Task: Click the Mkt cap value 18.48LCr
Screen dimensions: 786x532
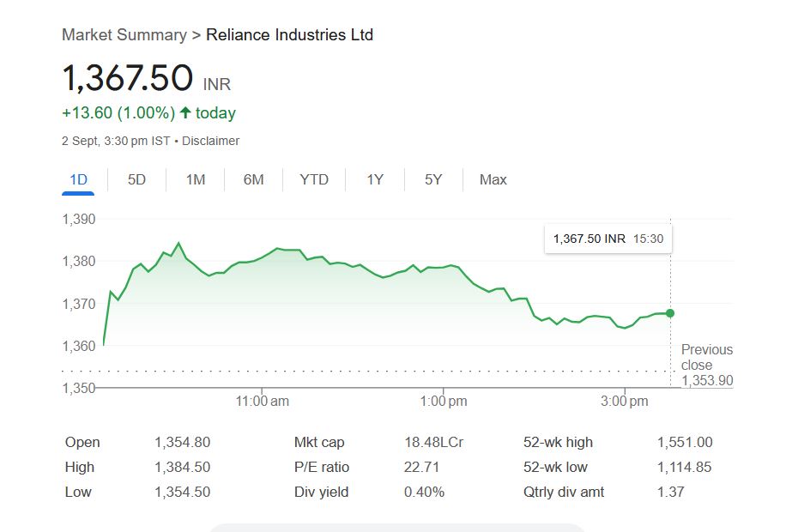Action: click(x=433, y=443)
